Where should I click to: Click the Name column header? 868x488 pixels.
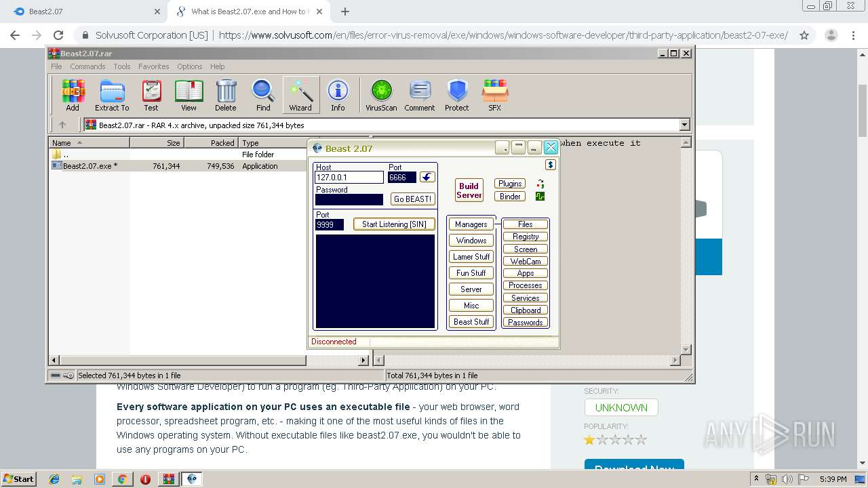coord(89,143)
